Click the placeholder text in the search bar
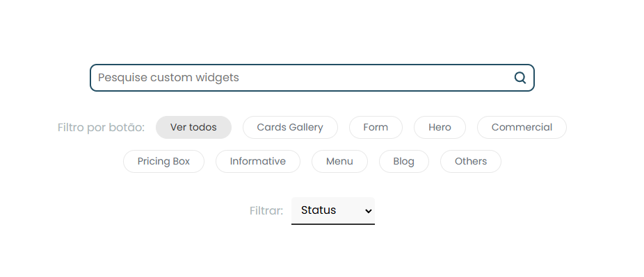Image resolution: width=644 pixels, height=277 pixels. (168, 78)
